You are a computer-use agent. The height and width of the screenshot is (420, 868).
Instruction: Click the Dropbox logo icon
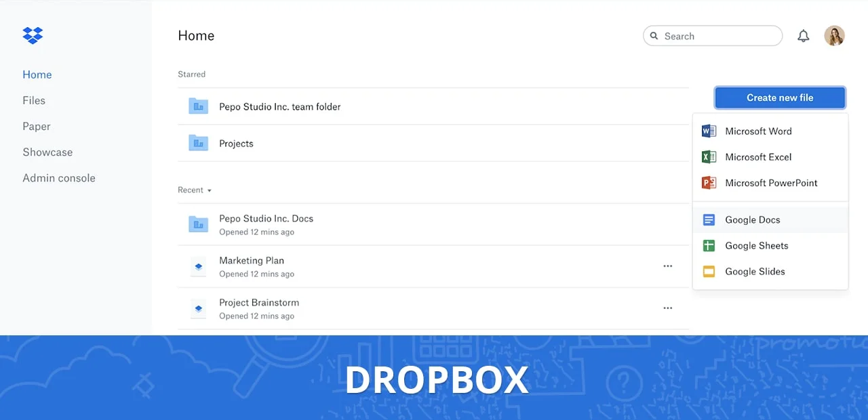(x=32, y=35)
